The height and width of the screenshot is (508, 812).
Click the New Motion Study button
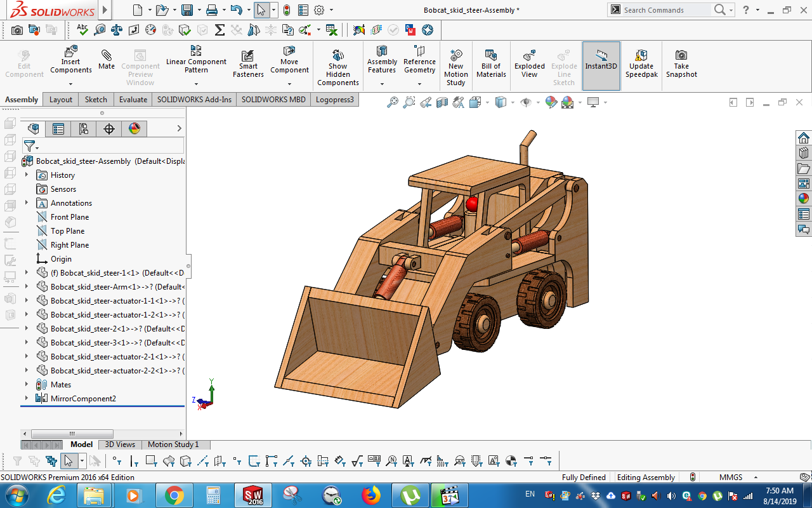pos(455,63)
